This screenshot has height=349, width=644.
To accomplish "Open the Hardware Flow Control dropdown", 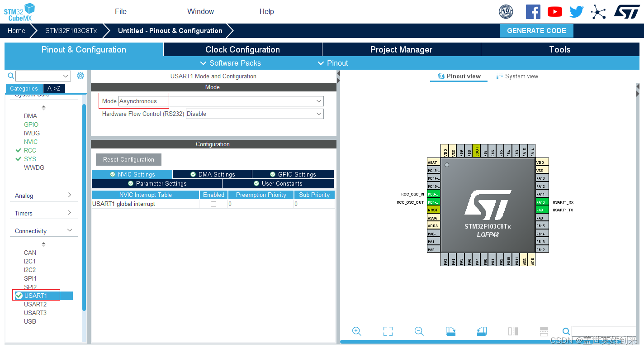I will pos(254,114).
